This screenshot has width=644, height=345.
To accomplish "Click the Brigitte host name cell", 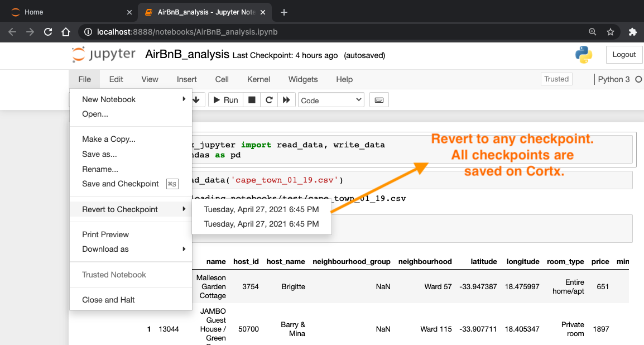I will 293,287.
